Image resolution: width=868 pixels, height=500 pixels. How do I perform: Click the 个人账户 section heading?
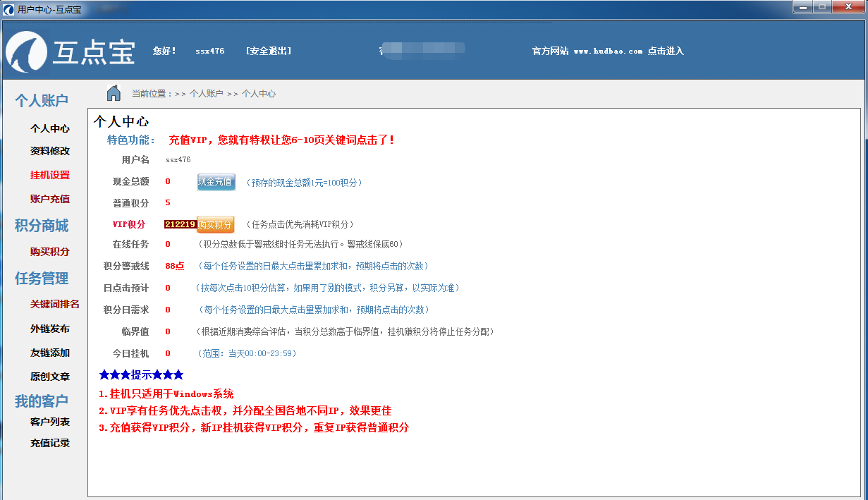42,101
